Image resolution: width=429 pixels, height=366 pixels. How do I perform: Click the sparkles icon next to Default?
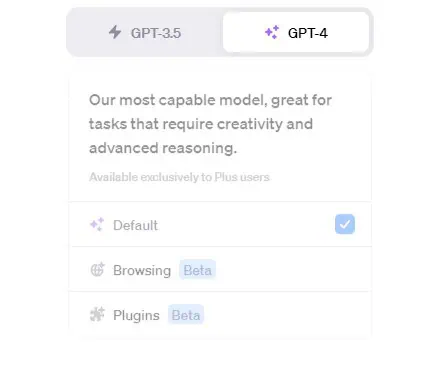[97, 225]
